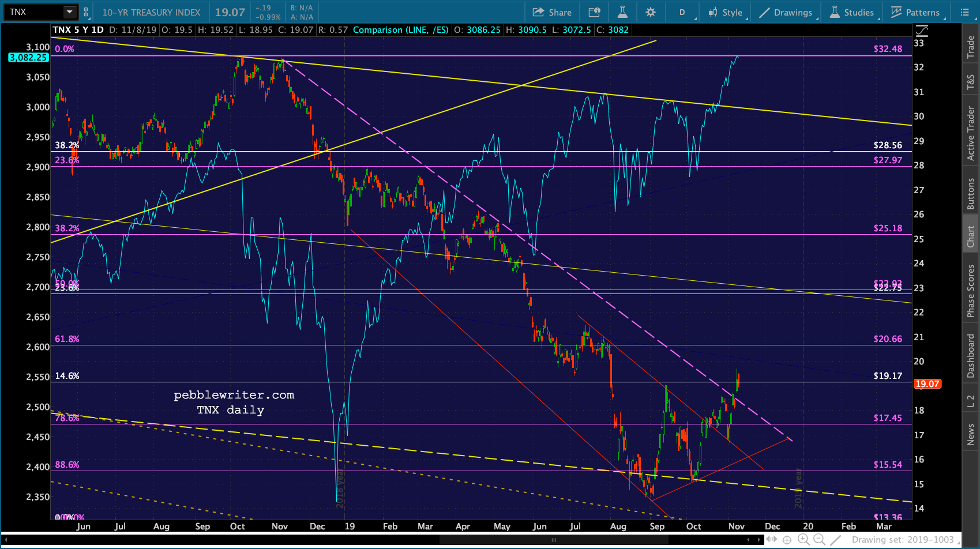Click the $15.54 Fibonacci level label
The width and height of the screenshot is (980, 549).
888,464
